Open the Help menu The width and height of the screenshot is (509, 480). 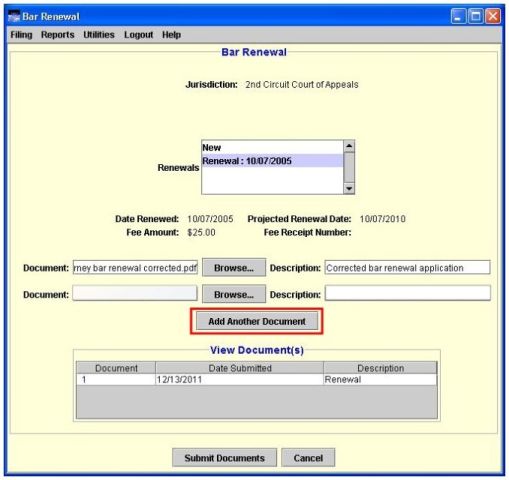(x=172, y=35)
